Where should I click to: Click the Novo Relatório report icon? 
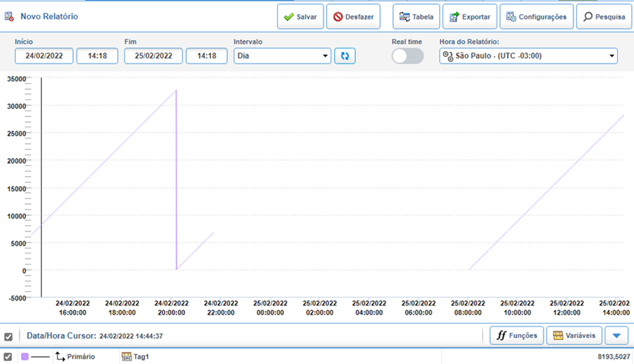pyautogui.click(x=9, y=16)
